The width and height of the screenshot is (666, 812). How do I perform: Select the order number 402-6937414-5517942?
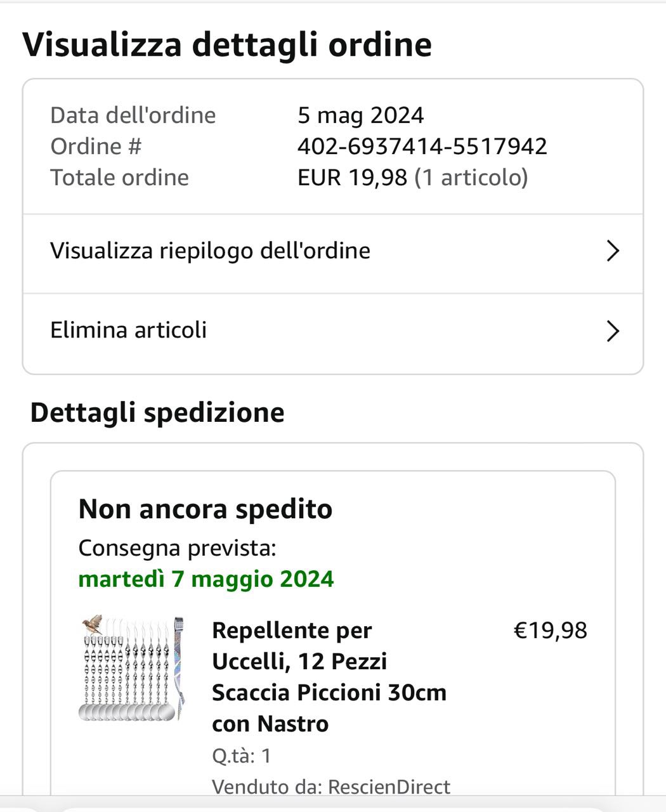(x=422, y=147)
